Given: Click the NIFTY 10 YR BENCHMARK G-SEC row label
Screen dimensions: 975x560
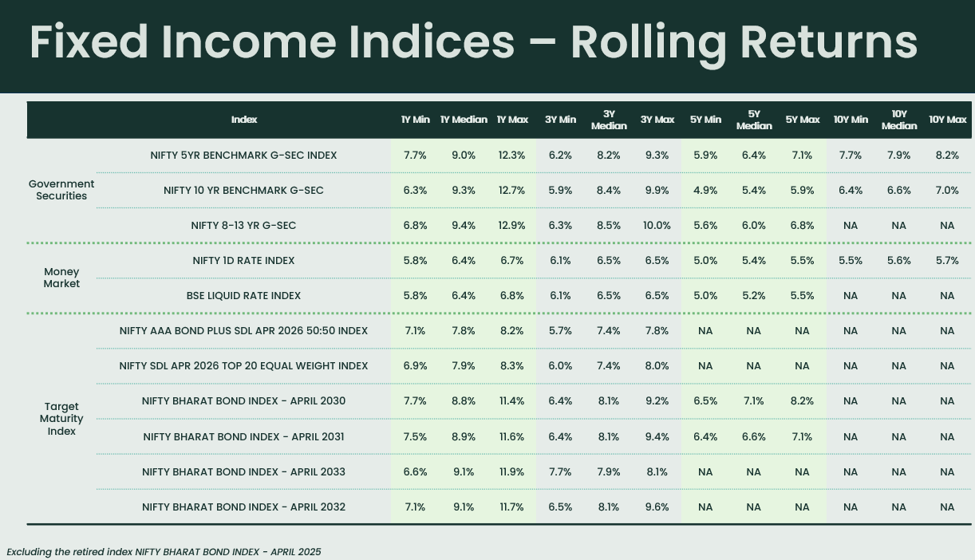Looking at the screenshot, I should 243,190.
